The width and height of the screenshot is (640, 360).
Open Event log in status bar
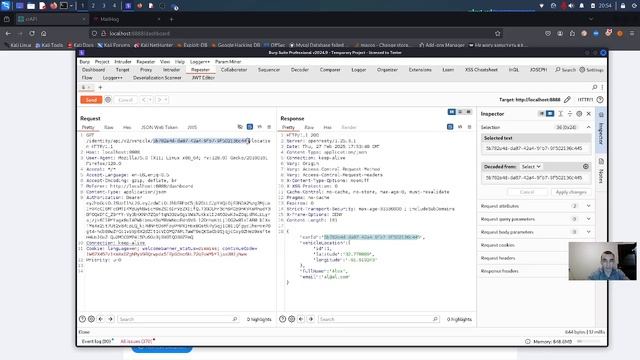pos(97,341)
